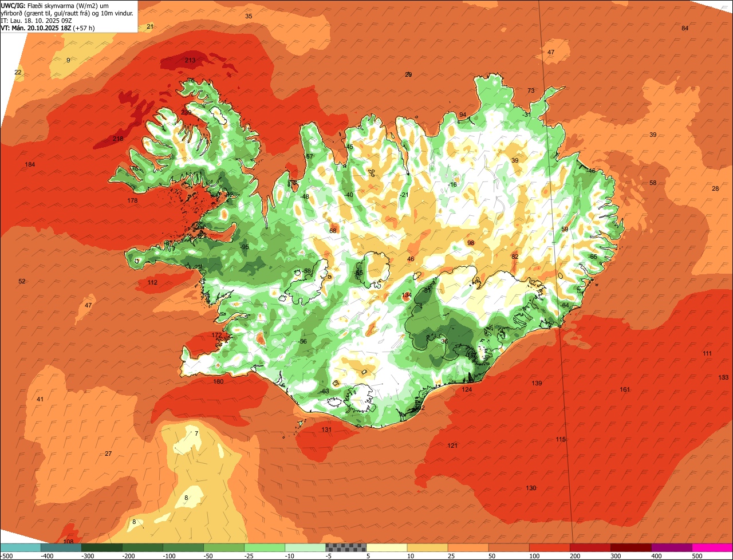The height and width of the screenshot is (560, 733).
Task: Click the flux value 52 near the west edge
Action: (22, 281)
